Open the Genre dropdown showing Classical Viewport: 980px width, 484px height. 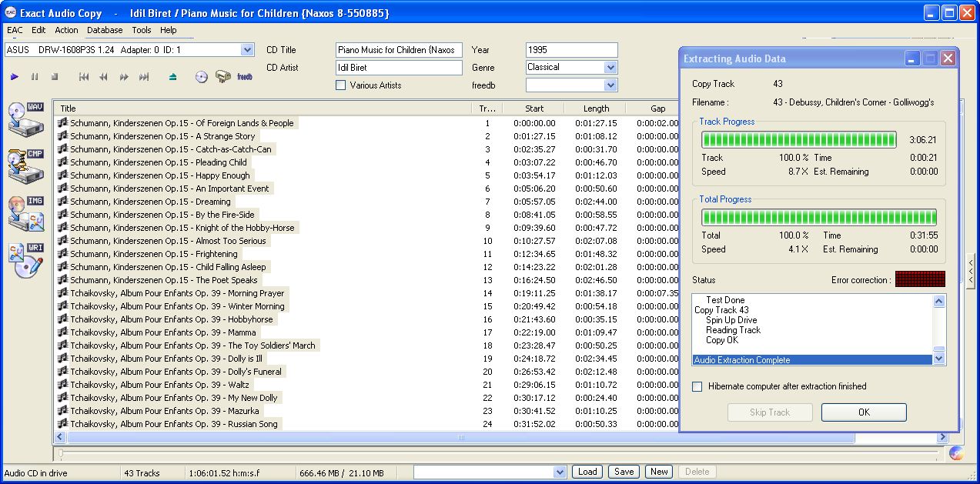pos(611,68)
